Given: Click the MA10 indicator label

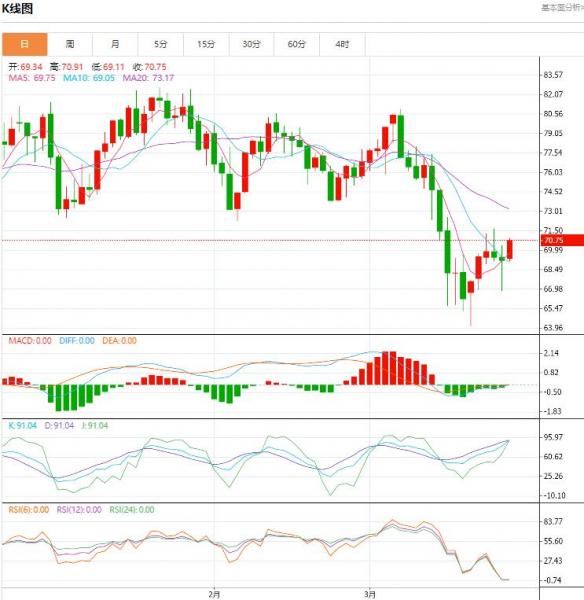Looking at the screenshot, I should point(89,78).
